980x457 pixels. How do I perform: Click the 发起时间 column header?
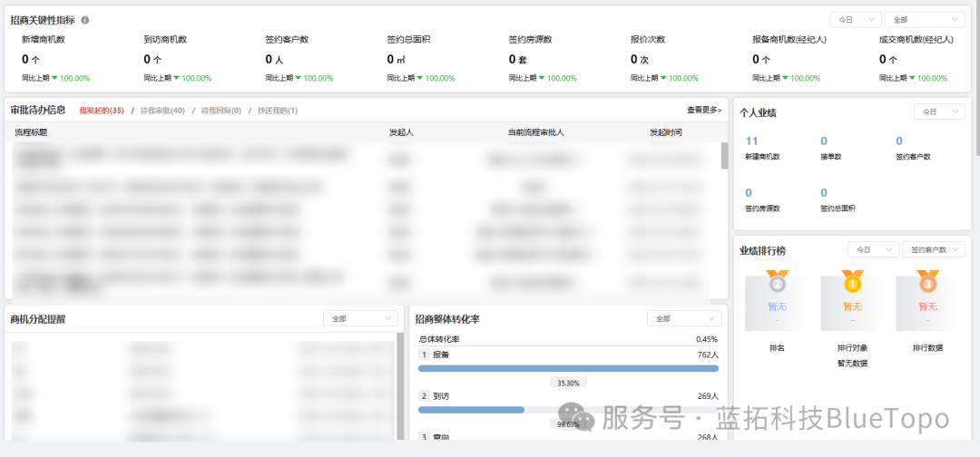point(666,132)
